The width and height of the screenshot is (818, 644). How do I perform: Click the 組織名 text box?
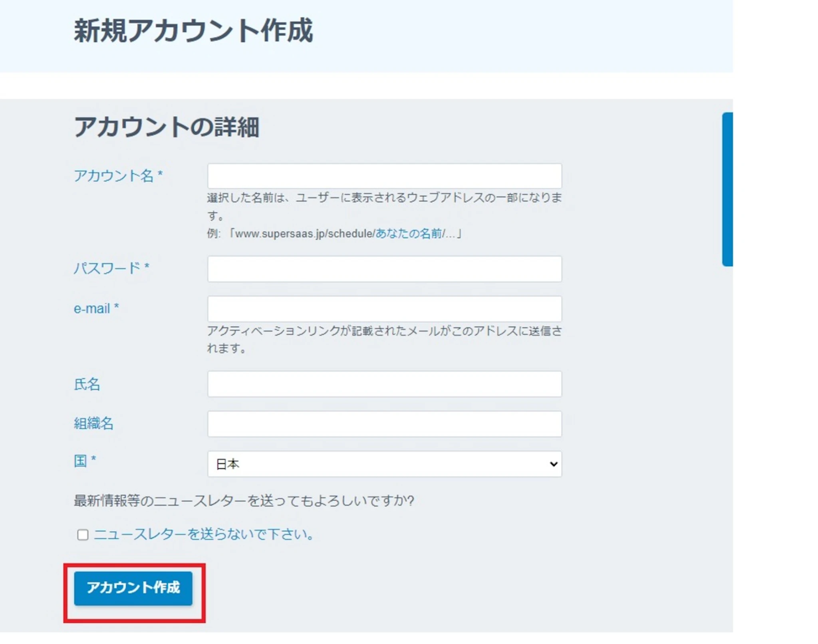click(x=384, y=424)
